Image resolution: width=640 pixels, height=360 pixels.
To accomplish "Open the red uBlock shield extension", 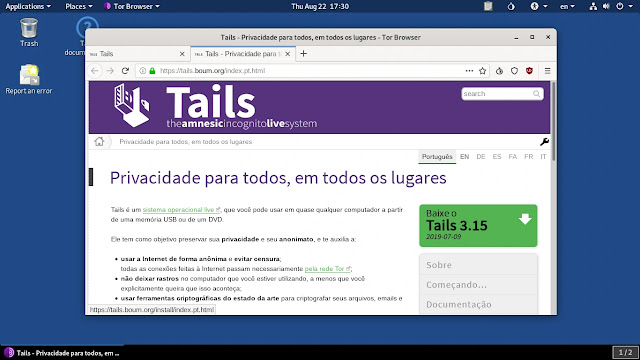I will click(x=529, y=71).
